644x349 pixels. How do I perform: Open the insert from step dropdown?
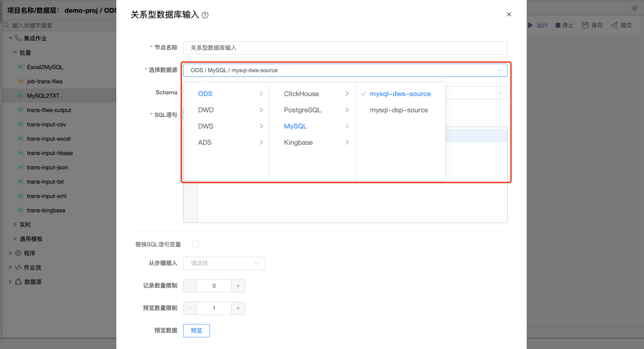(x=224, y=263)
